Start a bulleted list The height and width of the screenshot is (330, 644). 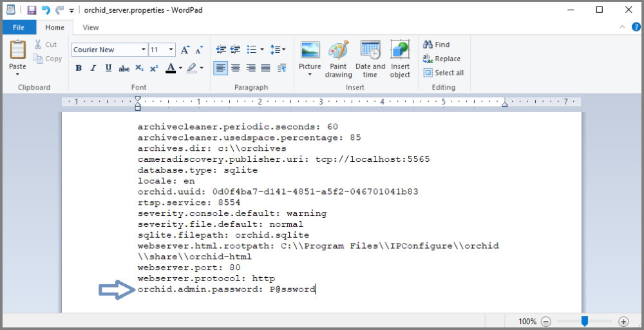click(251, 50)
